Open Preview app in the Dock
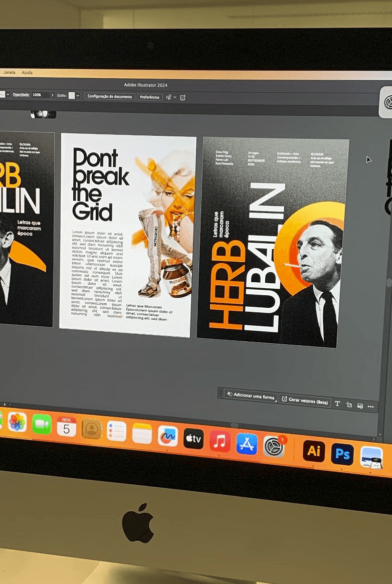 [371, 457]
